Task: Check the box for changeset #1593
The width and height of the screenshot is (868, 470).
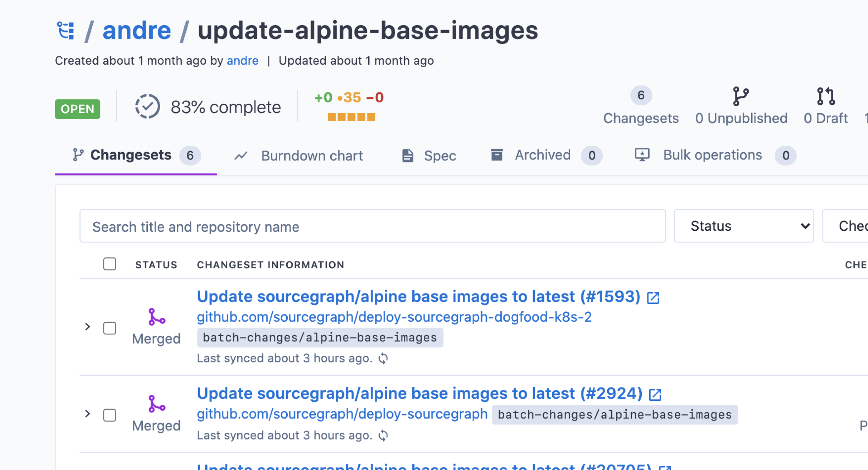Action: tap(109, 328)
